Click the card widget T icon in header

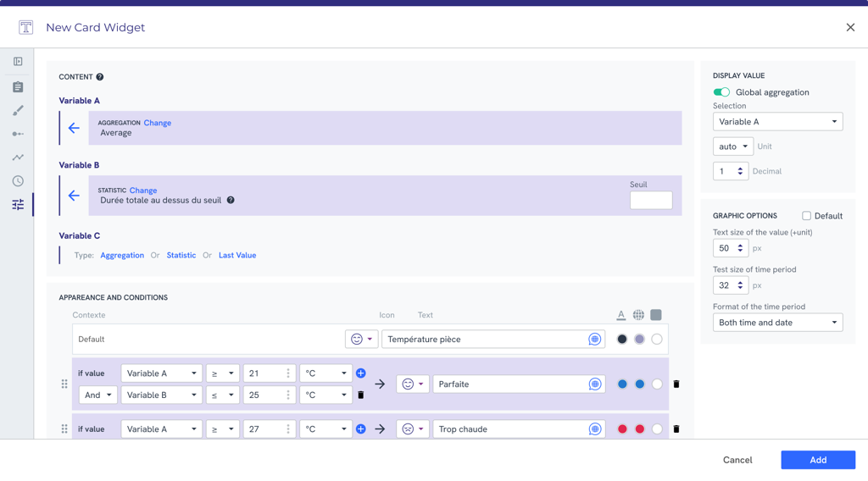coord(25,27)
